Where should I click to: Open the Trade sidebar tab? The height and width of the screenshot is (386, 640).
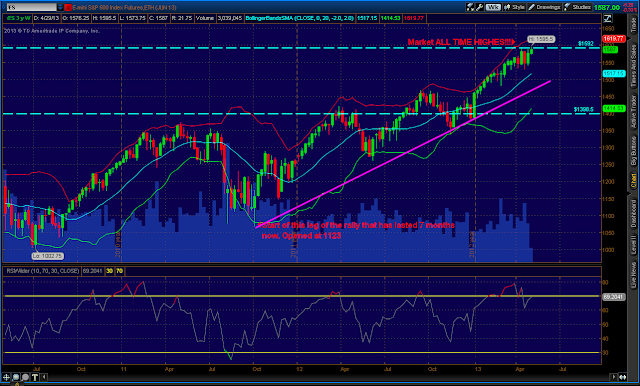click(x=633, y=25)
